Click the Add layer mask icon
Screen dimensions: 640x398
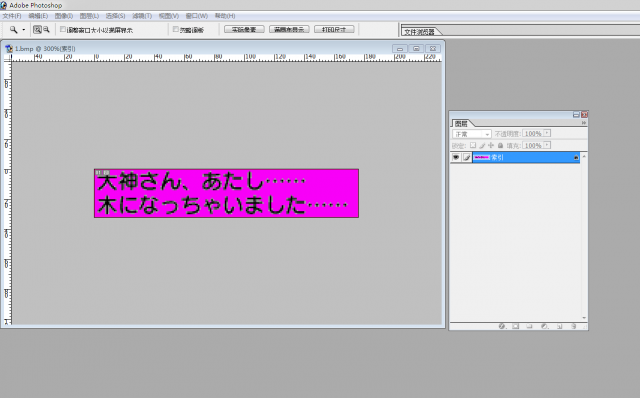(x=516, y=326)
